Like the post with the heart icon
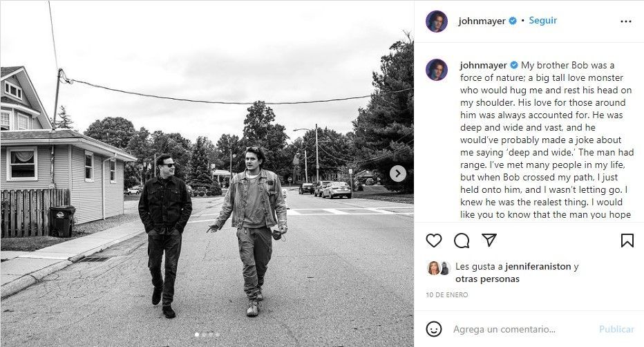The width and height of the screenshot is (644, 347). coord(434,241)
